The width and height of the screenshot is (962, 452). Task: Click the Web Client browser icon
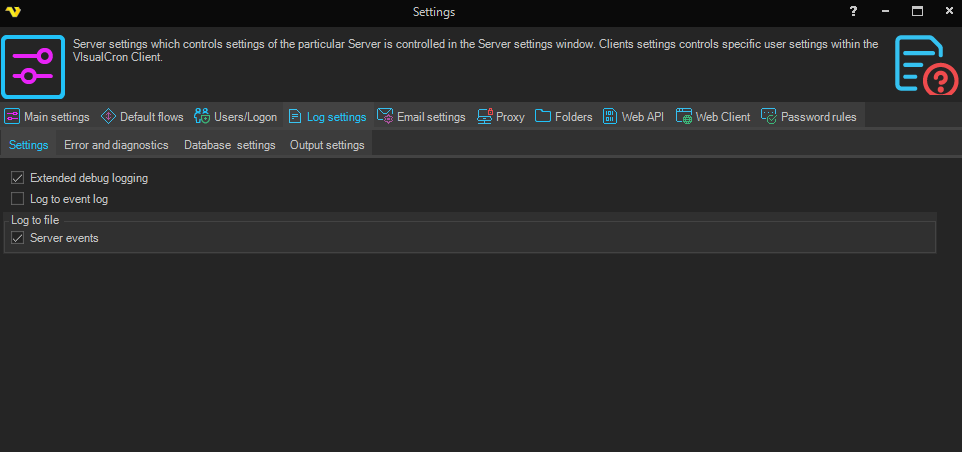(x=684, y=117)
